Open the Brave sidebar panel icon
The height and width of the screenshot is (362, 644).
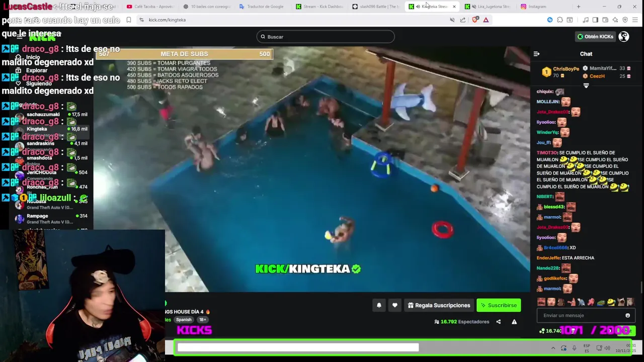click(595, 20)
